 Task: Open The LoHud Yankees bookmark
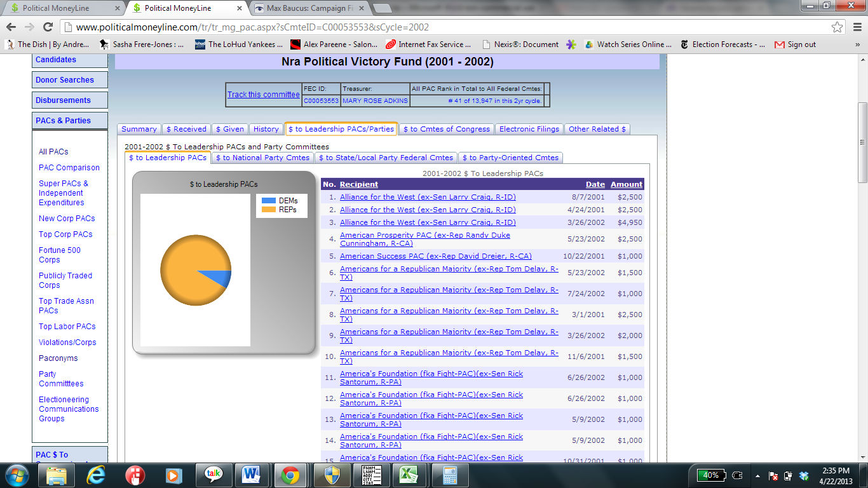coord(238,44)
